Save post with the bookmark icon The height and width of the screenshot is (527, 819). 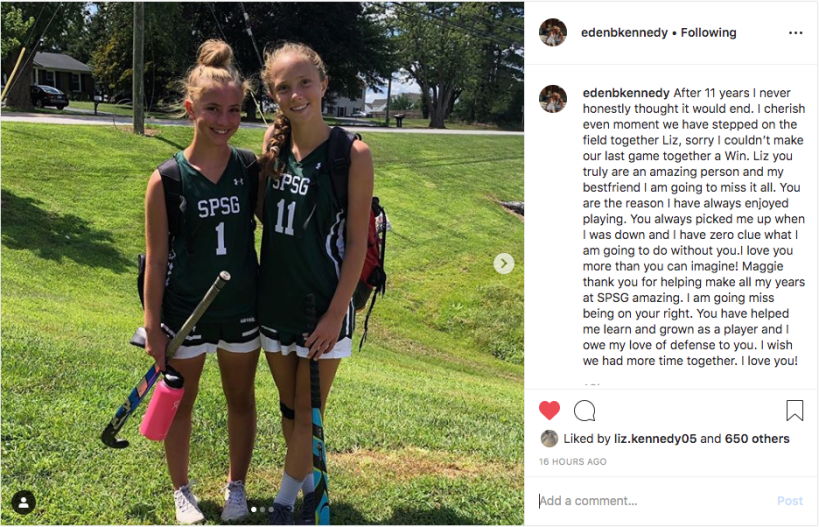click(x=794, y=411)
